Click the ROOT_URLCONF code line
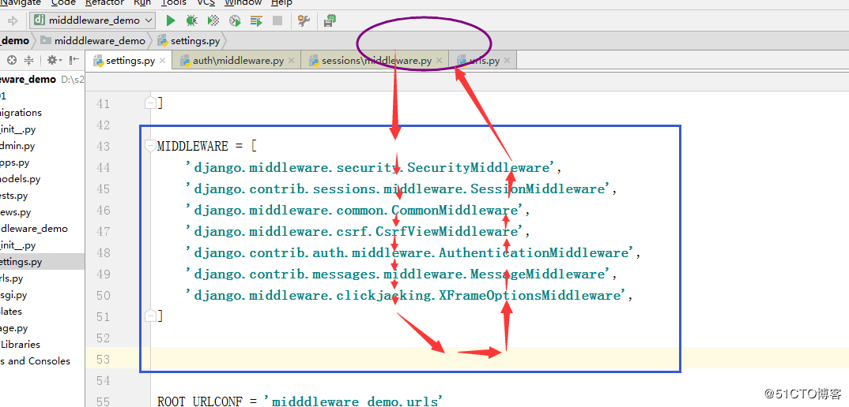849x407 pixels. pyautogui.click(x=301, y=402)
